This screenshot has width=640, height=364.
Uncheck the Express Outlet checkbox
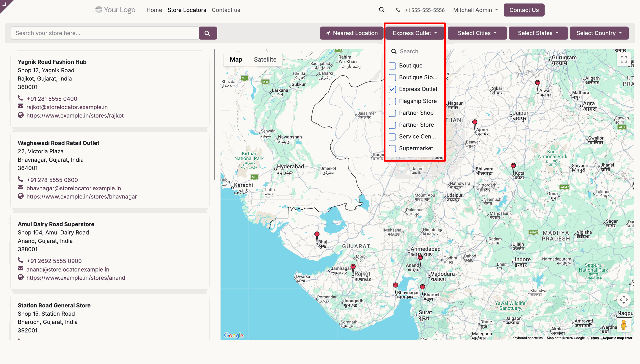click(x=392, y=89)
